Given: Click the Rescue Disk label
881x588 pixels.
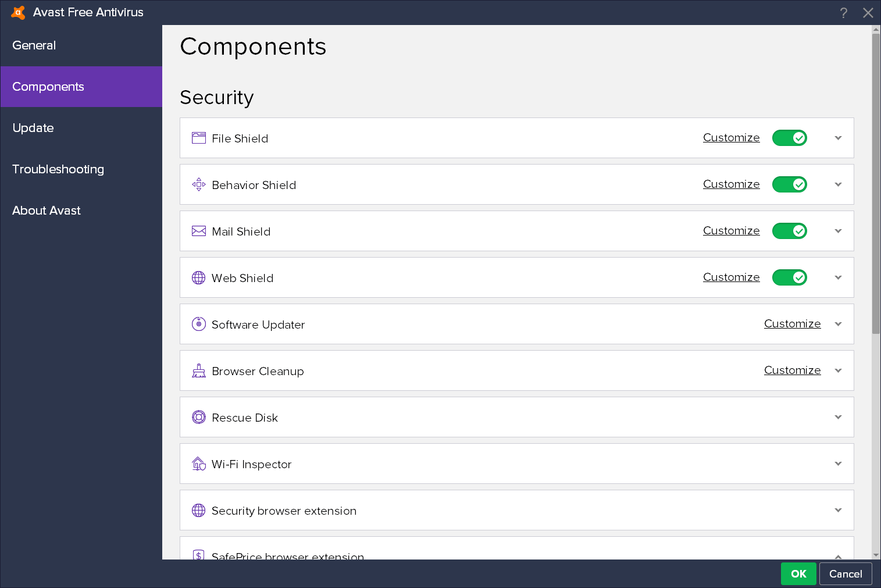Looking at the screenshot, I should (245, 418).
